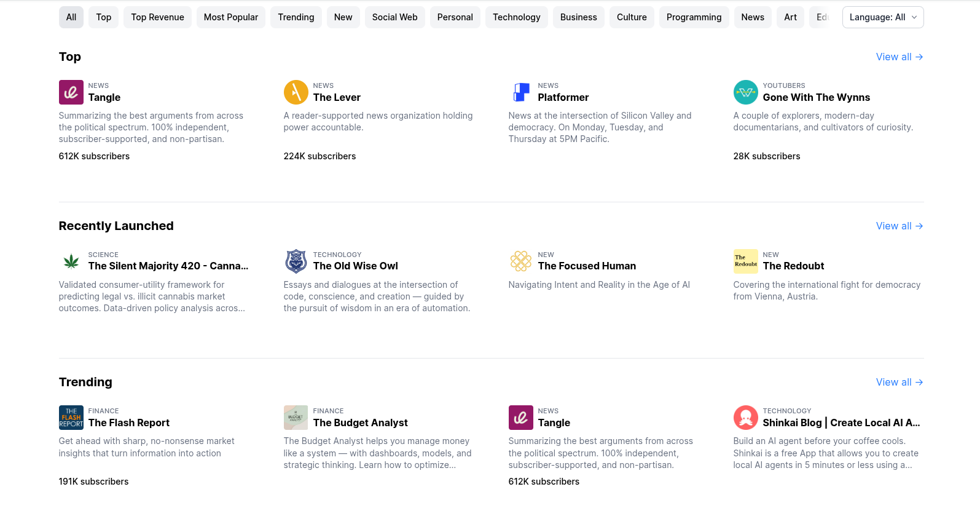Click the Platformer blue logo icon
This screenshot has height=508, width=980.
(x=521, y=92)
